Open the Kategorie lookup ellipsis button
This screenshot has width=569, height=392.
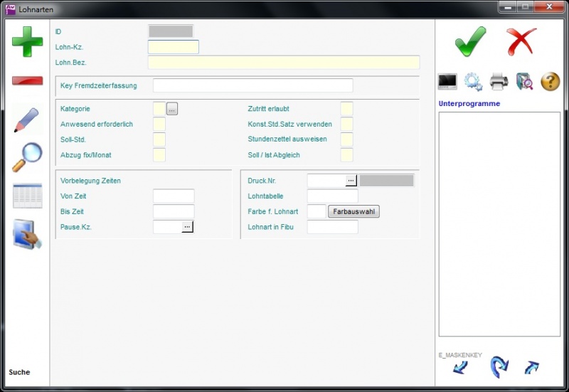tap(172, 110)
